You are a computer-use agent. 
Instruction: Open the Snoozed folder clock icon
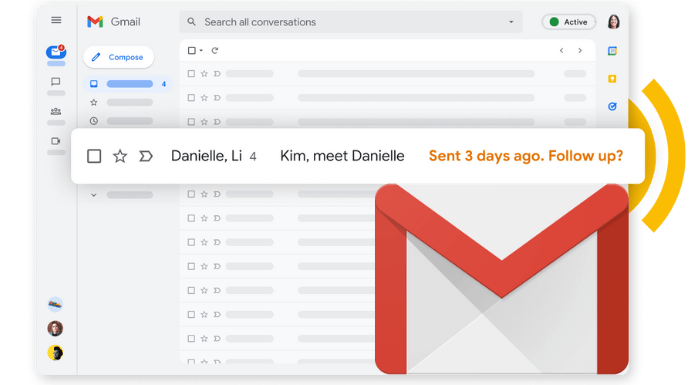point(94,121)
